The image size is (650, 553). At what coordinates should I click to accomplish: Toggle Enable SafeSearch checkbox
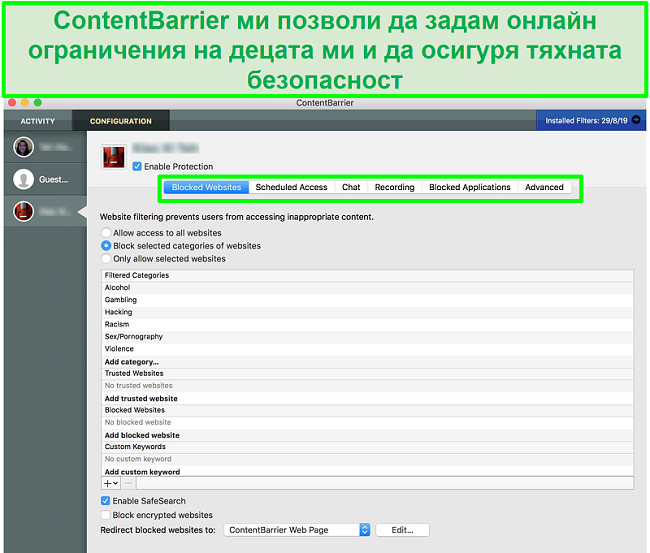coord(105,501)
